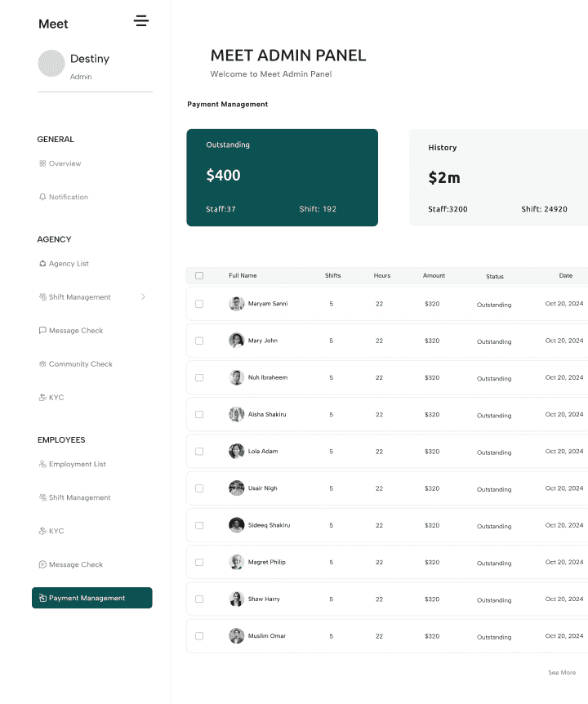Screen dimensions: 588x704
Task: Click Aisha Shakiru's profile photo
Action: 237,414
